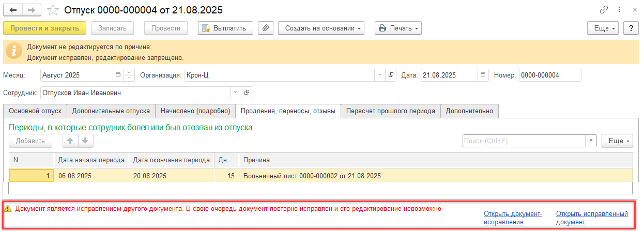Viewport: 644px width, 231px height.
Task: Go forward with the right arrow button
Action: point(32,10)
